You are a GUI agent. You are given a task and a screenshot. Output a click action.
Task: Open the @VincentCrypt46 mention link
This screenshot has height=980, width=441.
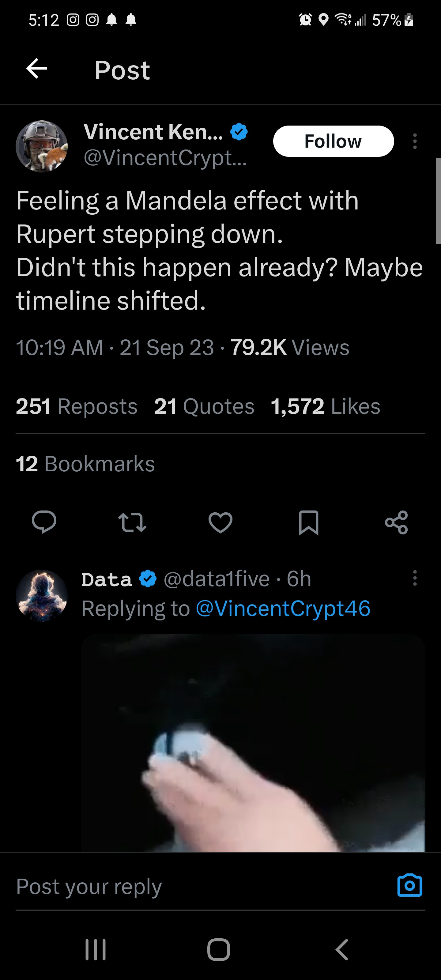click(x=283, y=608)
